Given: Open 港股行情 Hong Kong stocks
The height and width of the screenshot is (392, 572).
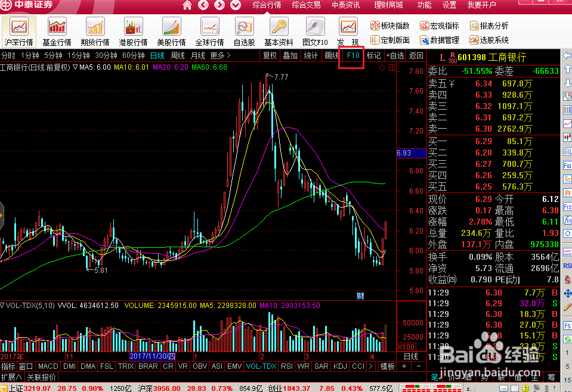Looking at the screenshot, I should tap(133, 32).
